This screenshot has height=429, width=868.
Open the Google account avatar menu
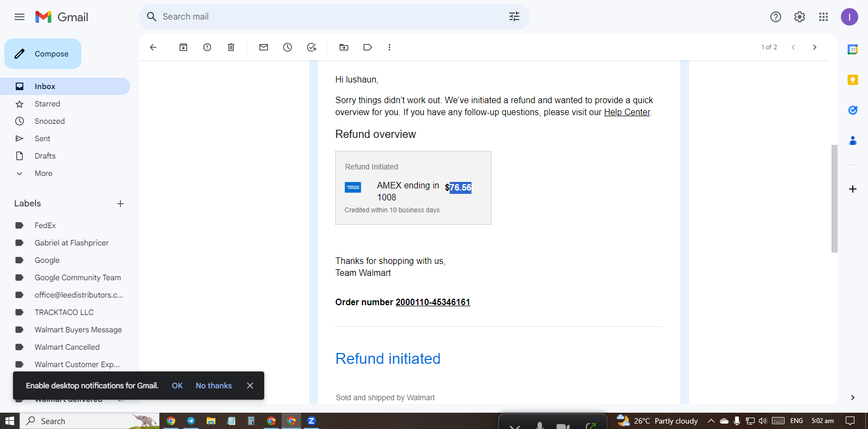pos(850,17)
